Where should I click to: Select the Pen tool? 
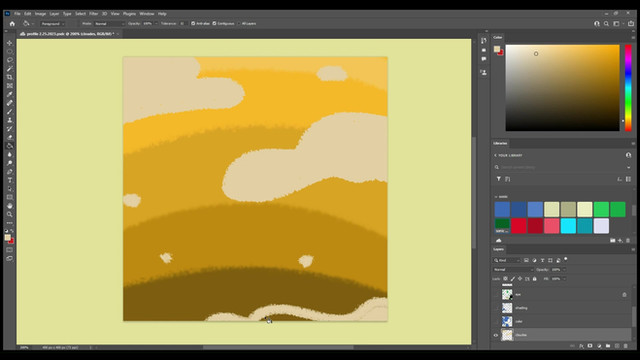[x=9, y=171]
